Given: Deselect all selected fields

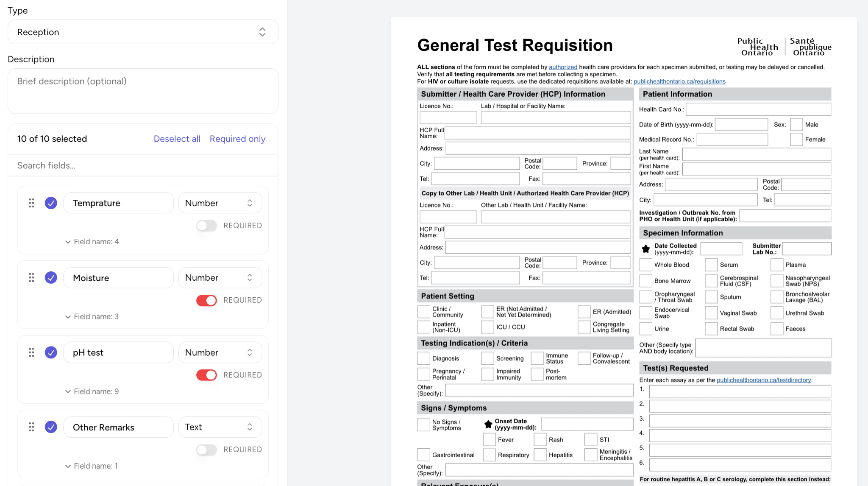Looking at the screenshot, I should point(177,139).
